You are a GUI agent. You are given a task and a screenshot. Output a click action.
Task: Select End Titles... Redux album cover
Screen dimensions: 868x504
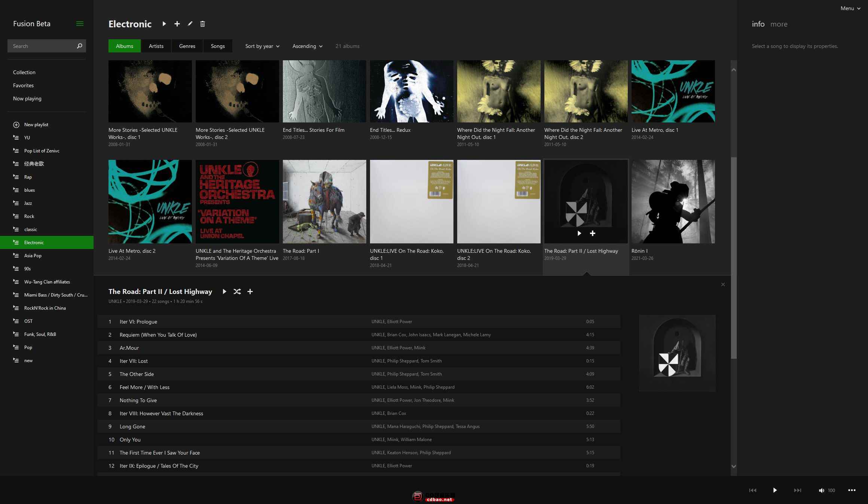coord(412,91)
